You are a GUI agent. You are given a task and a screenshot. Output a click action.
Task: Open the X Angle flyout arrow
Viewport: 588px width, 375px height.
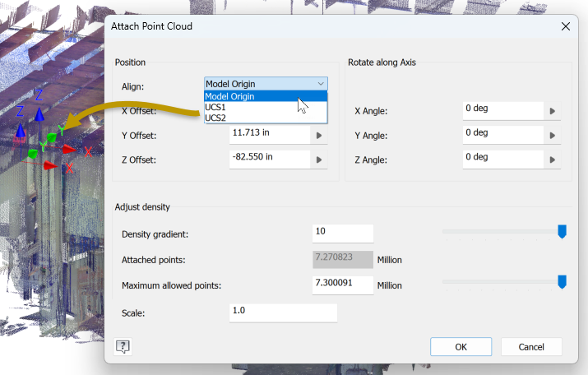pos(553,111)
